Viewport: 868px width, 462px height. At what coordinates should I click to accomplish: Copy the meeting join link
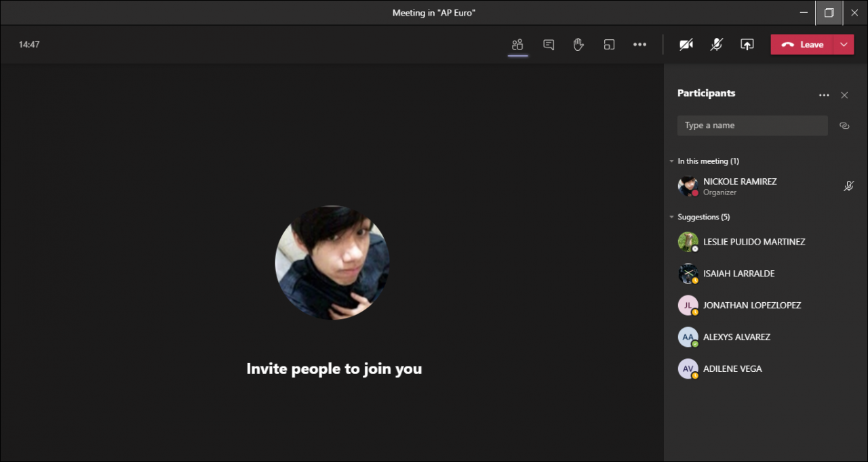[844, 125]
